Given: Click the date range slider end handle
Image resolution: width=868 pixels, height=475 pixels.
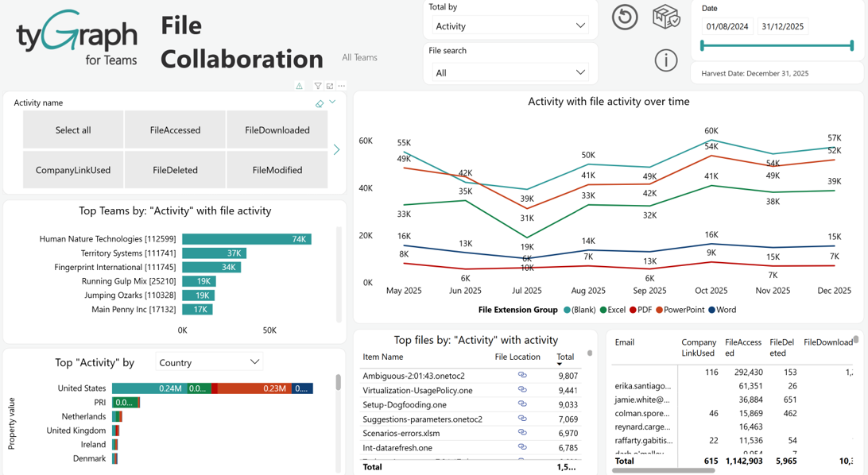Looking at the screenshot, I should (852, 46).
